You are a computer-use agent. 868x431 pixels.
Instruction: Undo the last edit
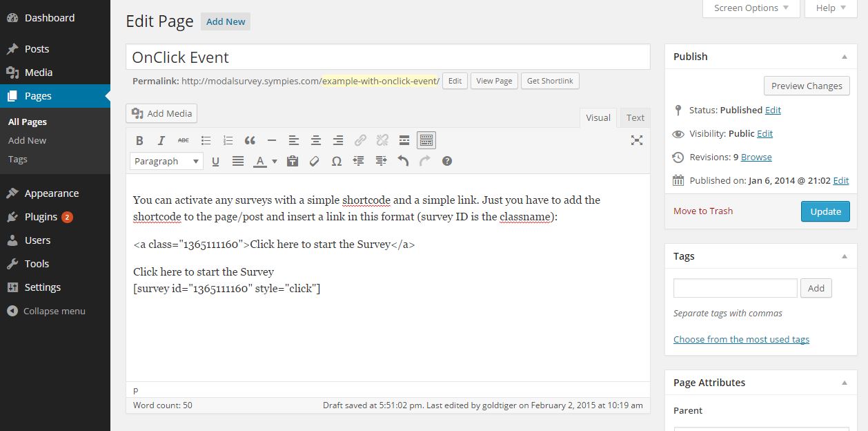(403, 161)
